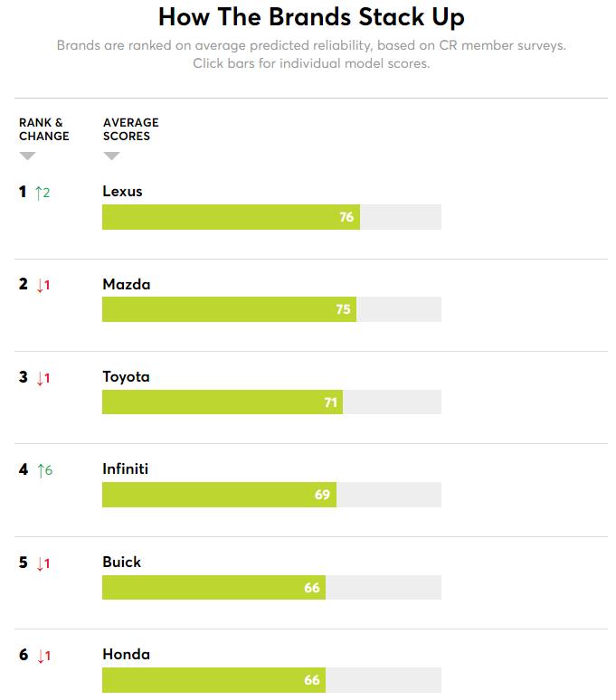Click the Honda brand label
Screen dimensions: 616x700
tap(127, 654)
